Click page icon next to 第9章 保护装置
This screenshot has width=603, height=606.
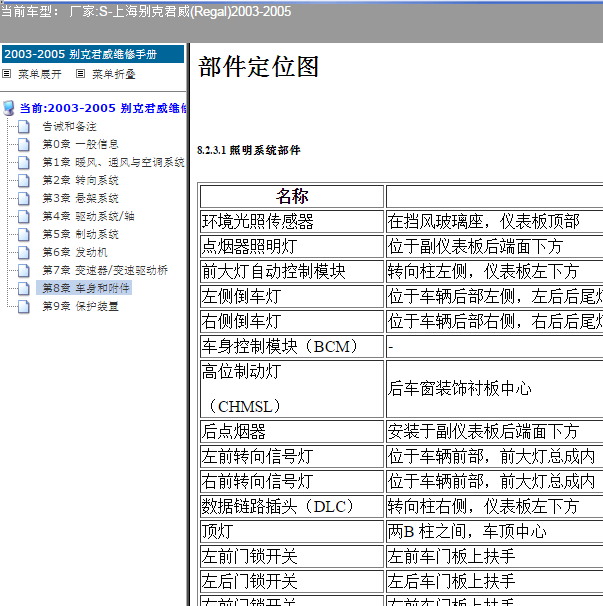[x=24, y=306]
